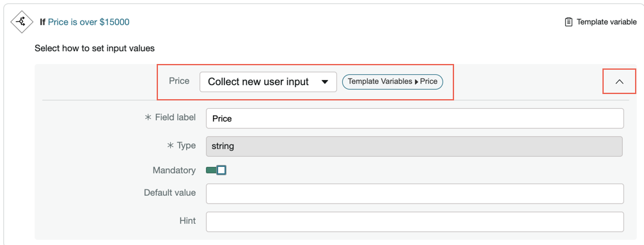
Task: Click the 'Select how to set input values' text
Action: point(95,49)
